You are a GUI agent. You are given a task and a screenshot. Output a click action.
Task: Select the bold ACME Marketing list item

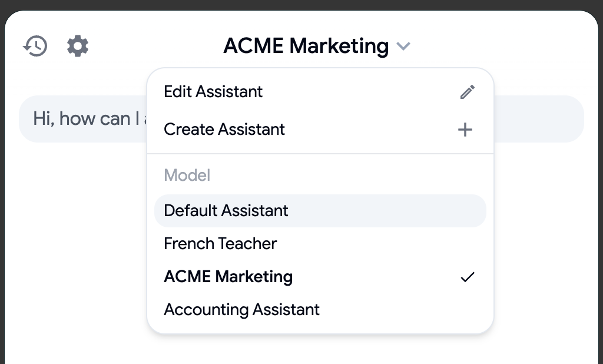228,277
